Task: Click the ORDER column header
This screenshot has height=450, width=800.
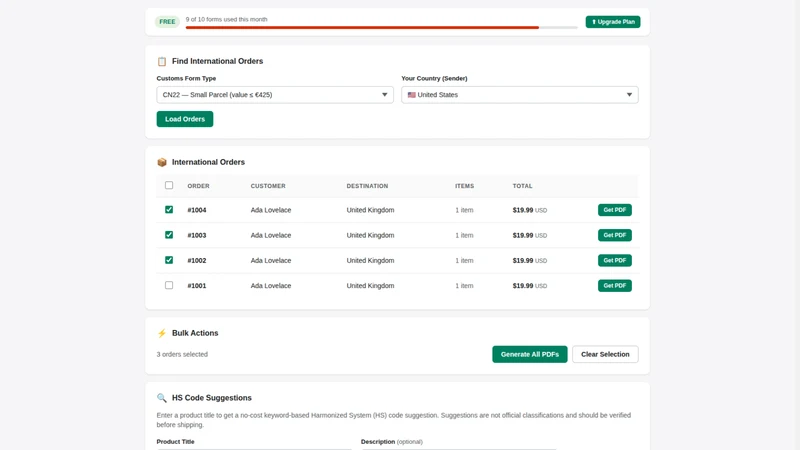Action: 198,186
